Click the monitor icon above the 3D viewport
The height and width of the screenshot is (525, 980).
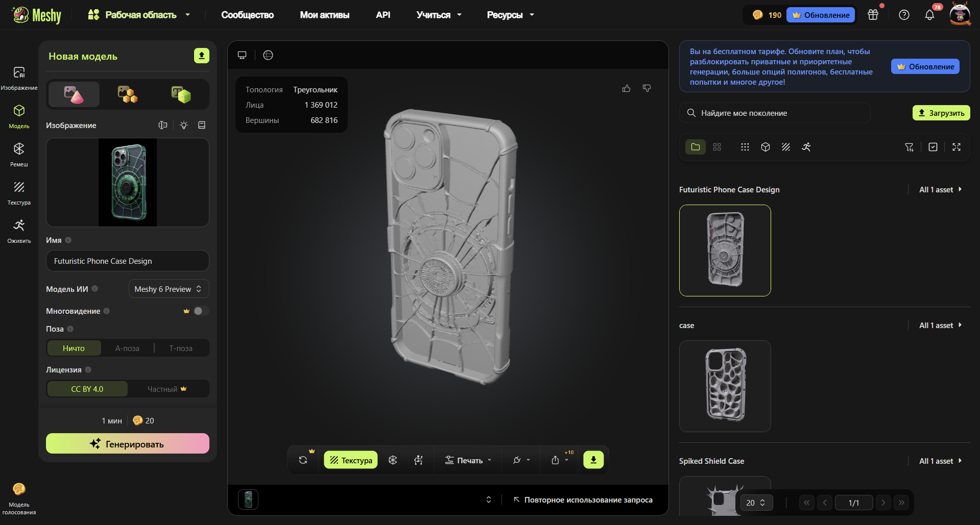(242, 55)
